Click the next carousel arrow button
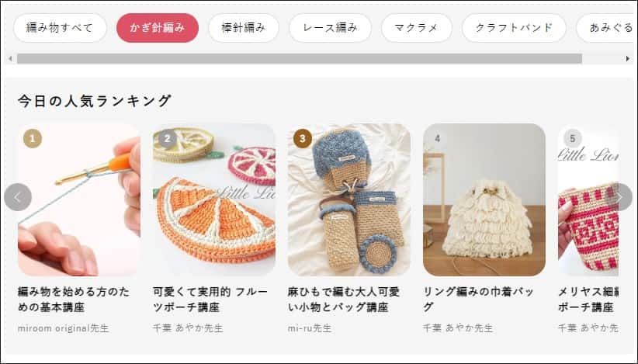This screenshot has height=364, width=638. pyautogui.click(x=619, y=197)
